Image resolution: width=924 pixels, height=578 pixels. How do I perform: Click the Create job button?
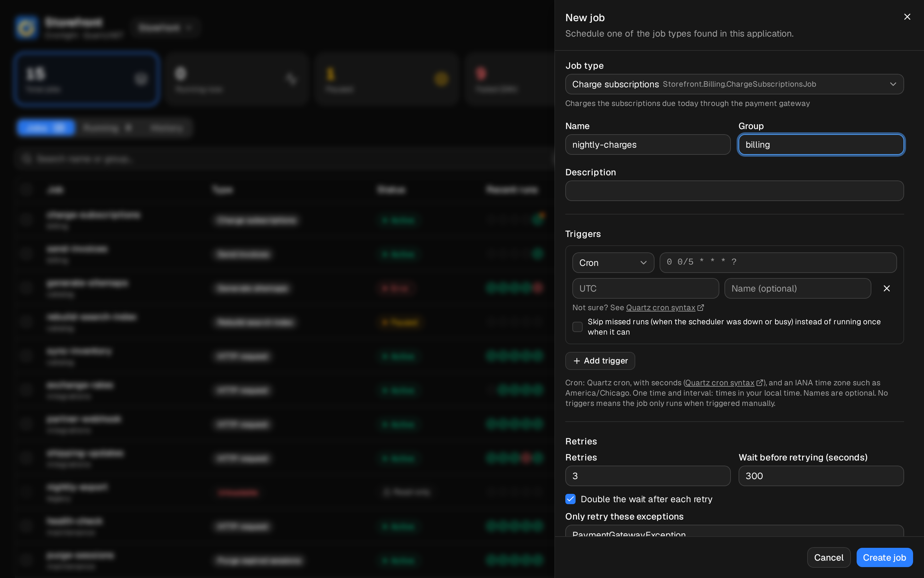coord(884,557)
